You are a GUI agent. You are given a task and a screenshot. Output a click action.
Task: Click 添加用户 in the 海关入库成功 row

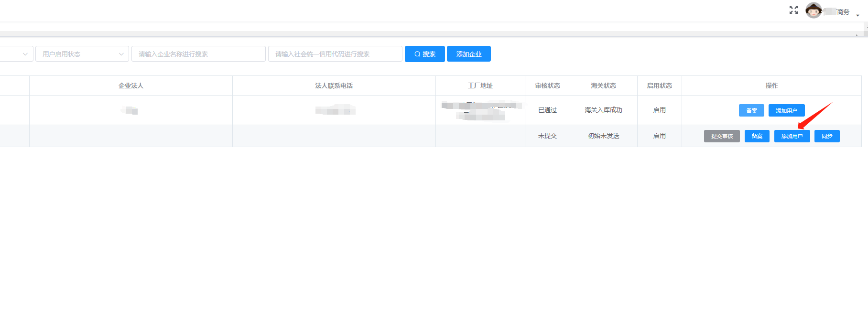(x=786, y=110)
